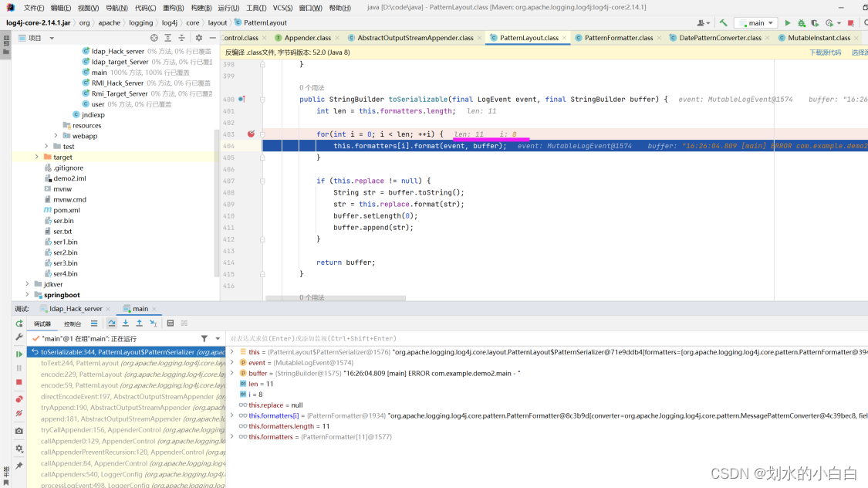Switch to PatternFormatter.class editor tab
Screen dimensions: 868x488
[x=618, y=38]
